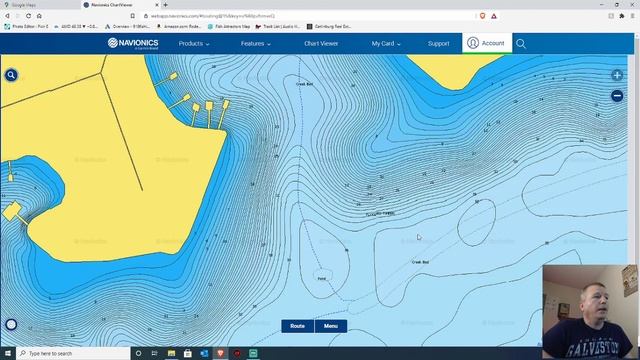Open Photo Editor bookmark
The height and width of the screenshot is (360, 640).
pos(27,27)
